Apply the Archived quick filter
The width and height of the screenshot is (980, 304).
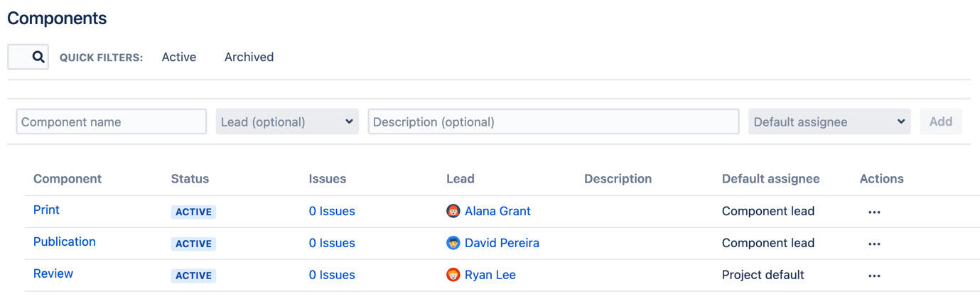coord(249,57)
